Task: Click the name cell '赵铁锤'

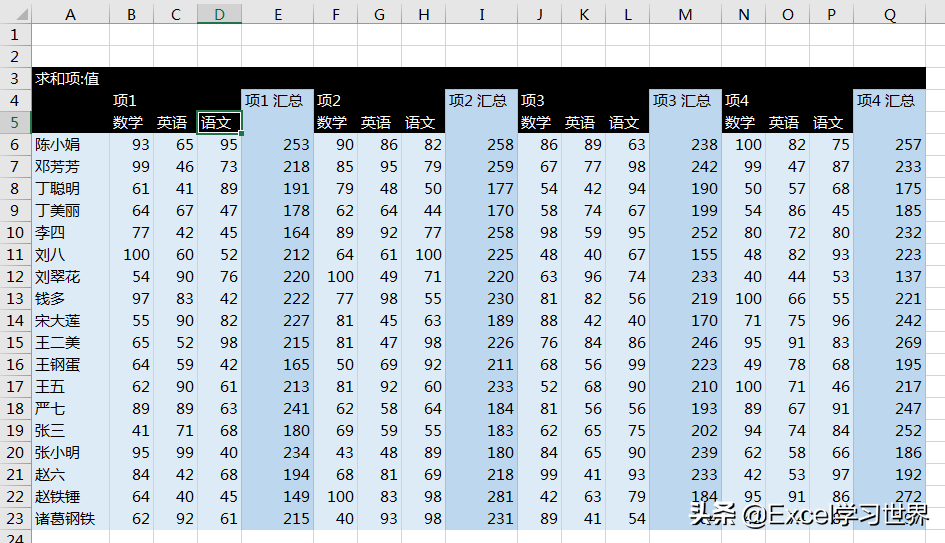Action: click(71, 497)
